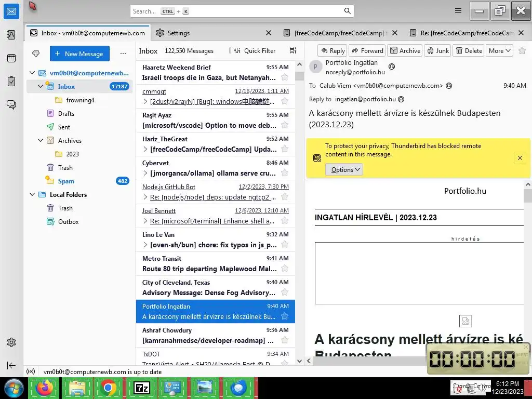
Task: Open 7-Zip from the taskbar
Action: tap(141, 388)
